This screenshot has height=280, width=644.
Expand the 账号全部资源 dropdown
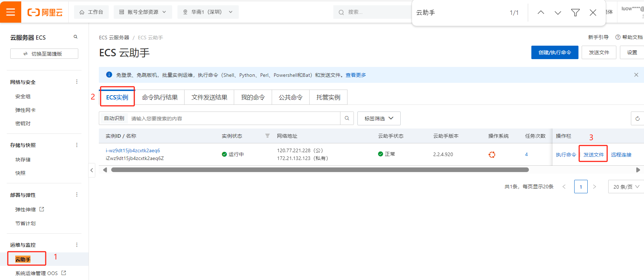tap(143, 12)
